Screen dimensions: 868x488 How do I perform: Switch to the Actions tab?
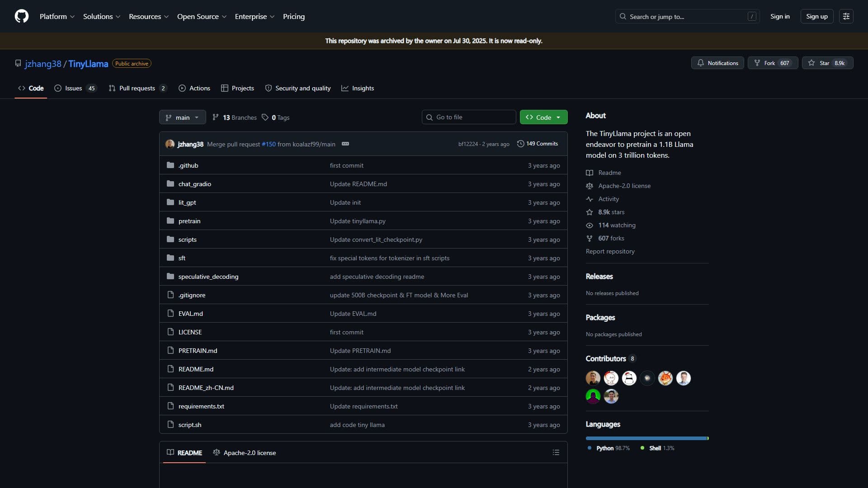click(x=194, y=88)
